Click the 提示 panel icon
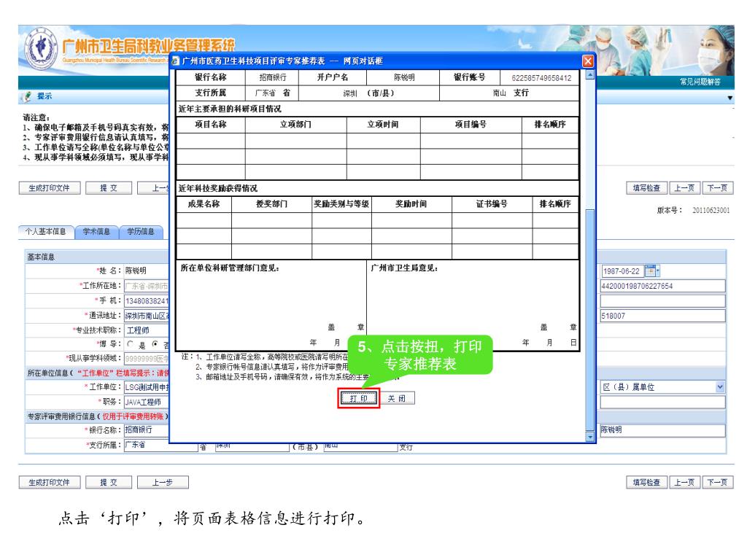The width and height of the screenshot is (747, 560). tap(27, 97)
